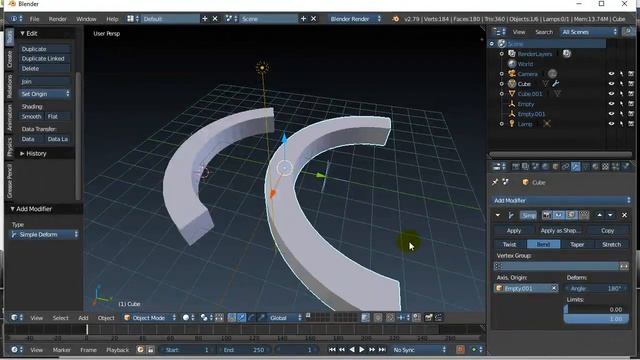Open the All Scenes outliner display dropdown
Image resolution: width=640 pixels, height=360 pixels.
pyautogui.click(x=589, y=32)
